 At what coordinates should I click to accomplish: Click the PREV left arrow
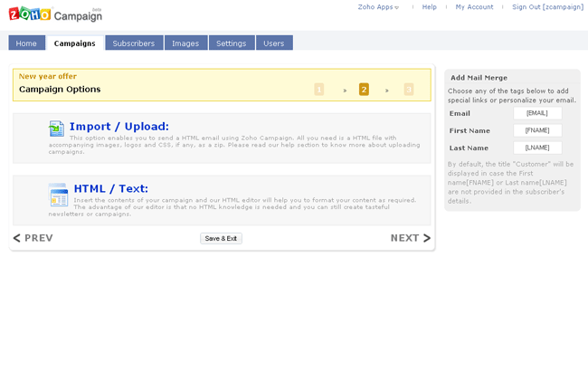coord(17,238)
